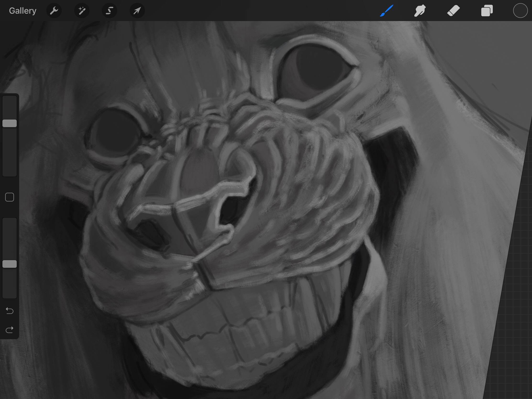
Task: Click the brush size slider handle
Action: [10, 123]
